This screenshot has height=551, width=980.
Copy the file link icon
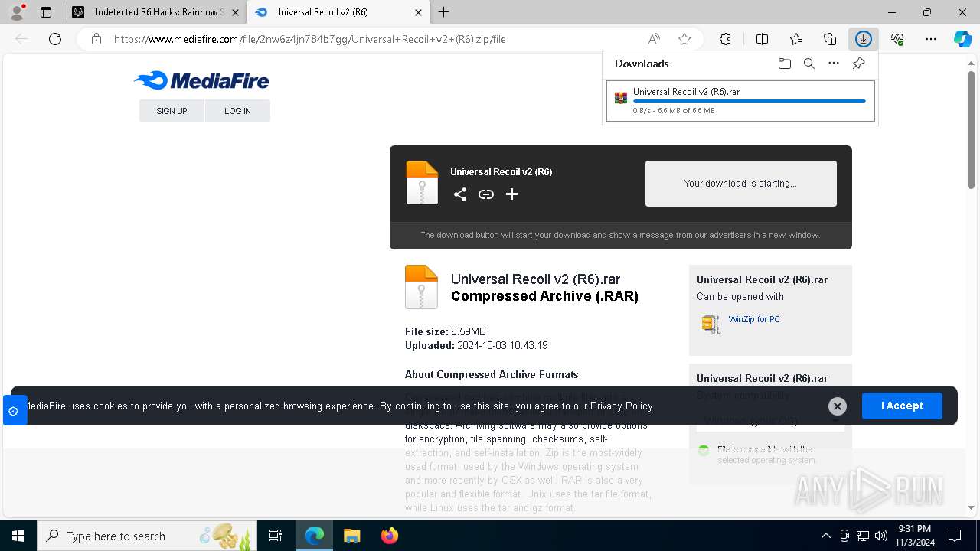pos(486,194)
